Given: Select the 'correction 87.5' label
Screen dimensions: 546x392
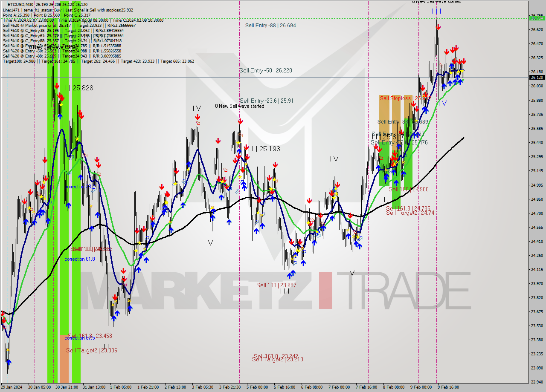Looking at the screenshot, I should coord(80,338).
